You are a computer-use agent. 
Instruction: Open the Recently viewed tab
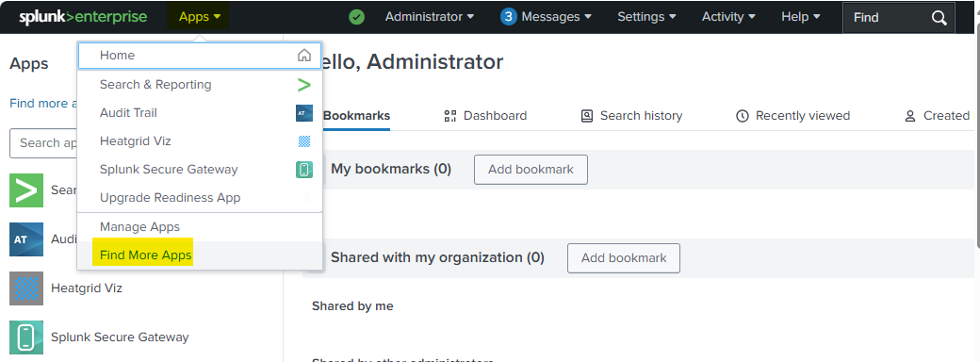pyautogui.click(x=793, y=116)
